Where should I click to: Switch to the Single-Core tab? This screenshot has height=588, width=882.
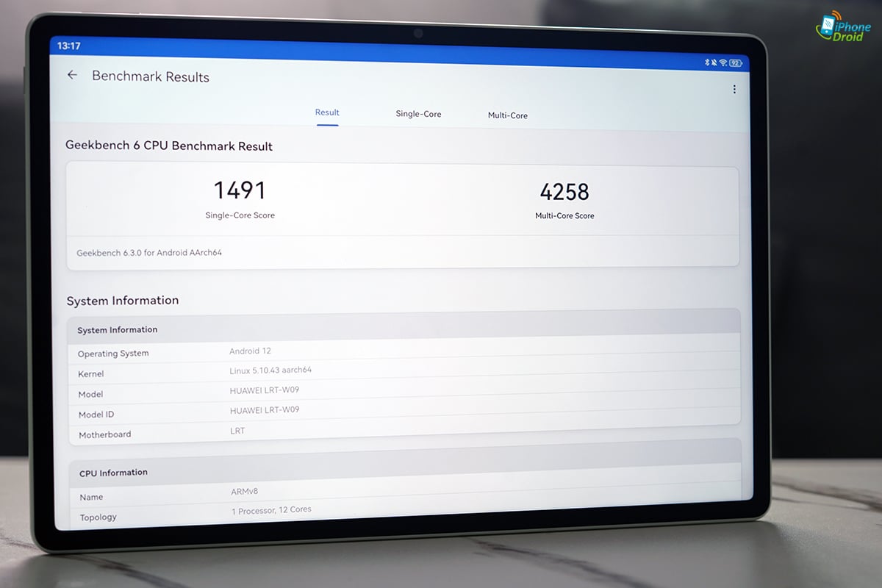point(418,114)
